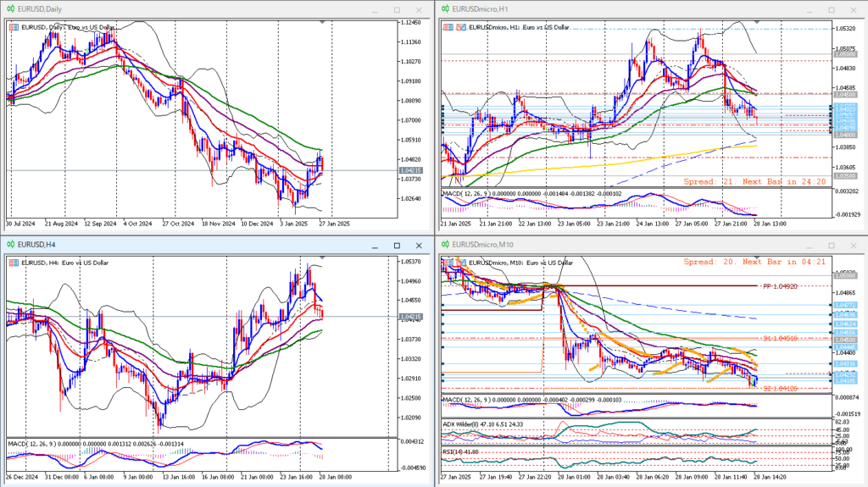Viewport: 868px width, 487px height.
Task: Click the candlestick icon in EURUSDmicro,H1 title bar
Action: (x=445, y=9)
